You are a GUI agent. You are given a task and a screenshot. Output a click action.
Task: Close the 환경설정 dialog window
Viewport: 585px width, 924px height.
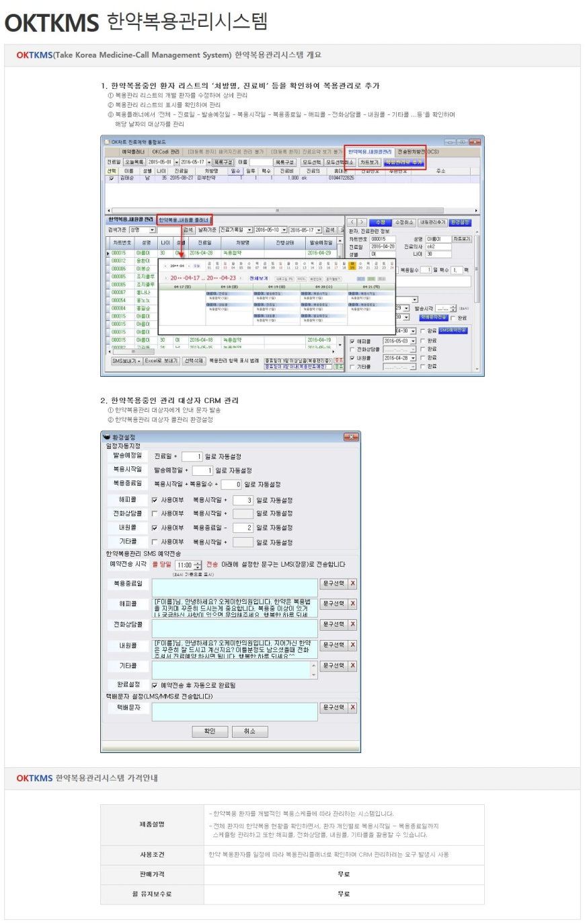tap(352, 437)
